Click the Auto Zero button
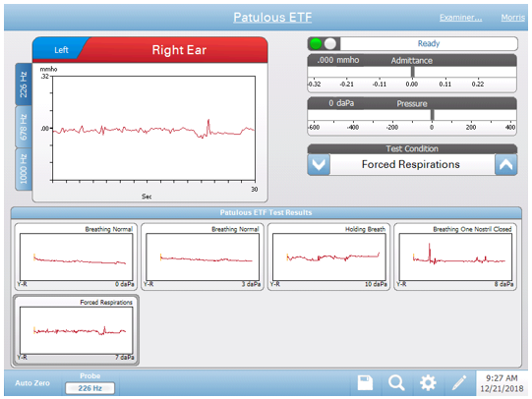This screenshot has width=532, height=399. (x=32, y=383)
